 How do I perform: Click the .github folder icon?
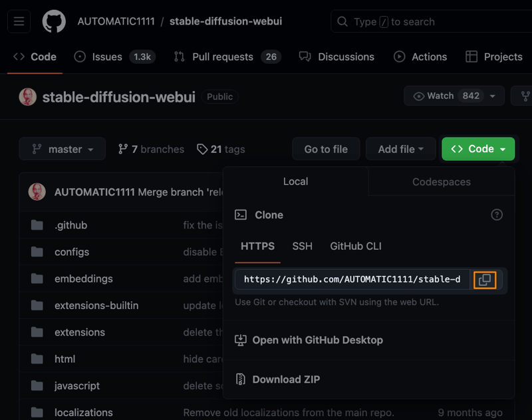coord(37,225)
